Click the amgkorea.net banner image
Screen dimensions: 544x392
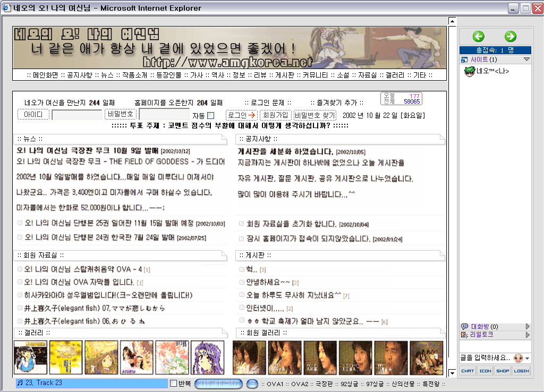tap(229, 47)
